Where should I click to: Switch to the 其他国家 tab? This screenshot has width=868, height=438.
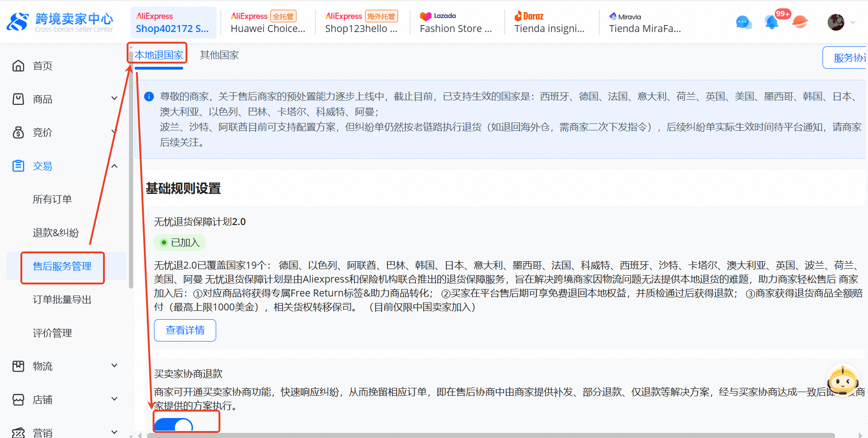(219, 55)
